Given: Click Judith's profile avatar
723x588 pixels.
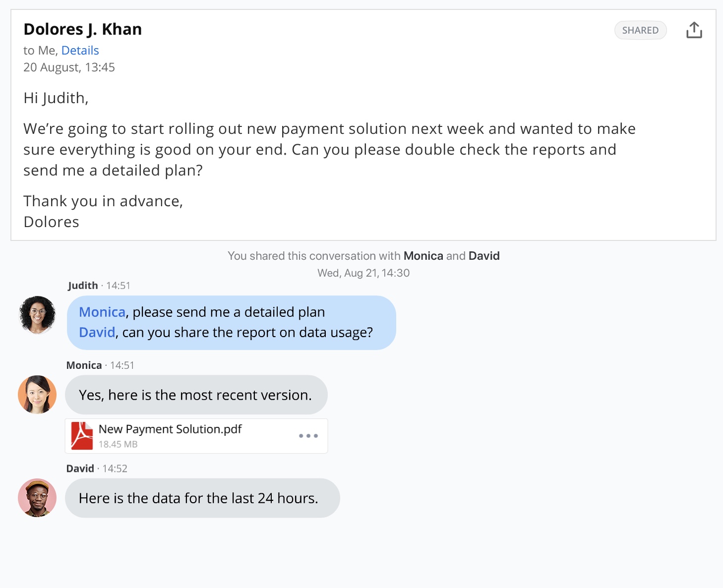Looking at the screenshot, I should (x=37, y=315).
